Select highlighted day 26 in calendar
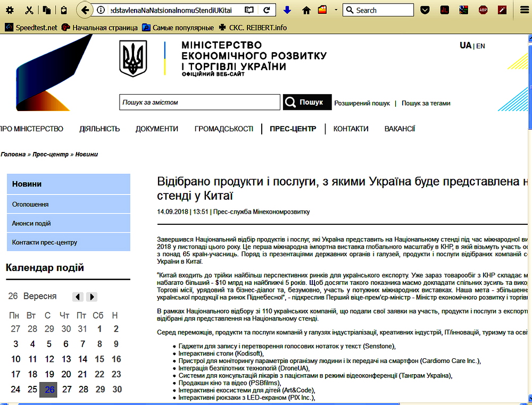The width and height of the screenshot is (532, 405). tap(48, 390)
